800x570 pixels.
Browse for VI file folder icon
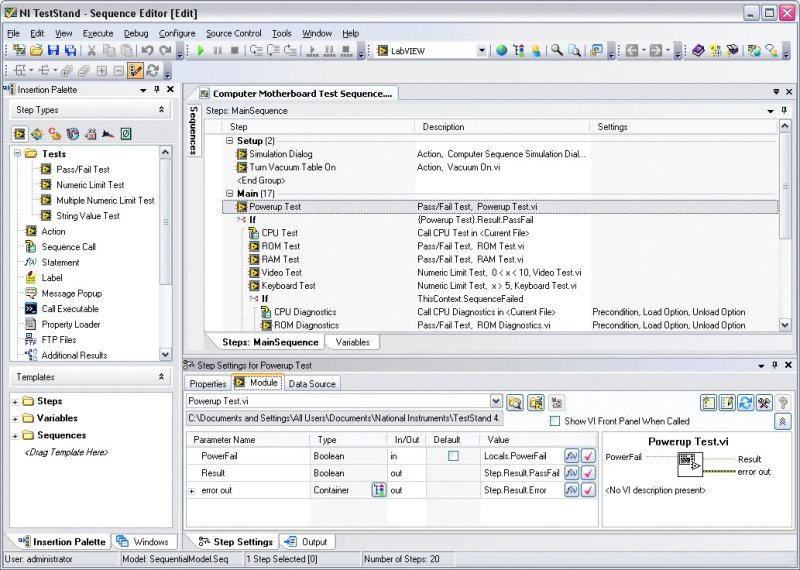pos(515,402)
